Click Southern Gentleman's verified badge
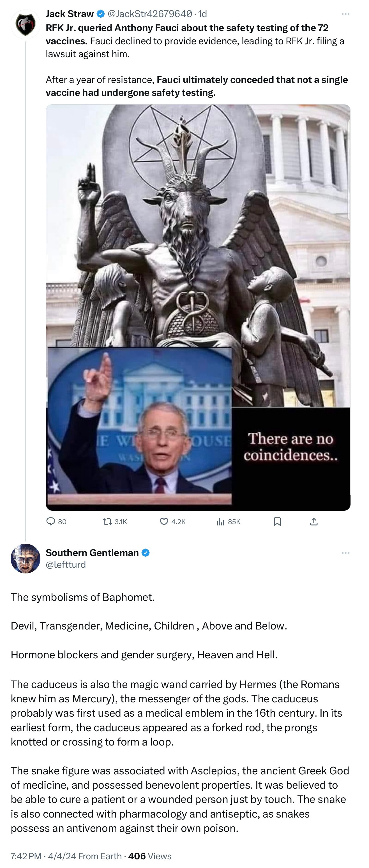The width and height of the screenshot is (369, 868). [146, 553]
